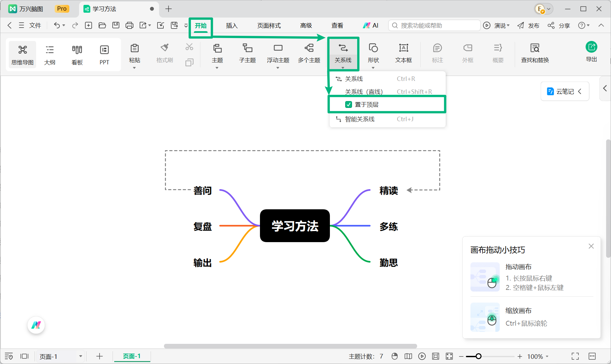Open the 页面样式 ribbon tab
The height and width of the screenshot is (364, 611).
tap(269, 26)
